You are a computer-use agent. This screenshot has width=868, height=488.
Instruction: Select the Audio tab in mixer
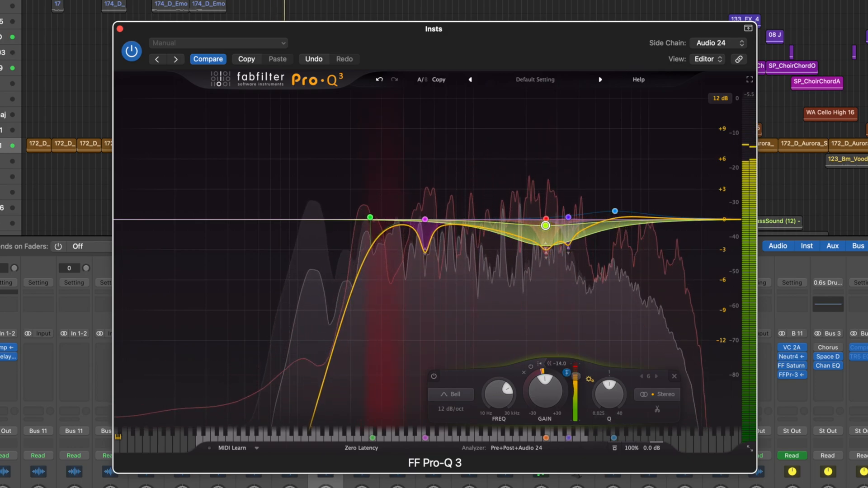pos(778,246)
